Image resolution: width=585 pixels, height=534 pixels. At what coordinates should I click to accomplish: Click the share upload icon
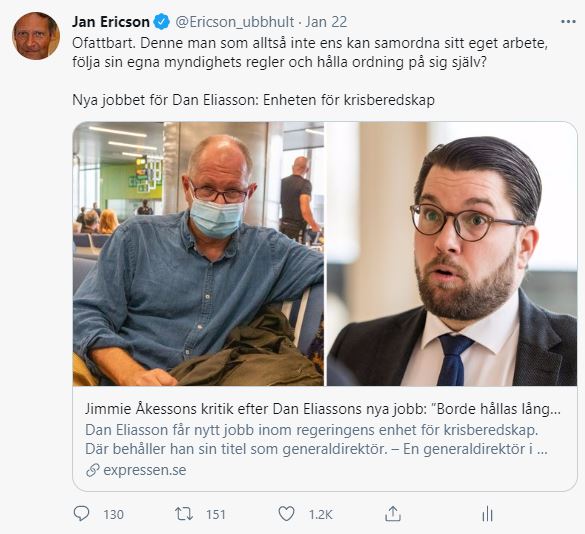point(392,514)
